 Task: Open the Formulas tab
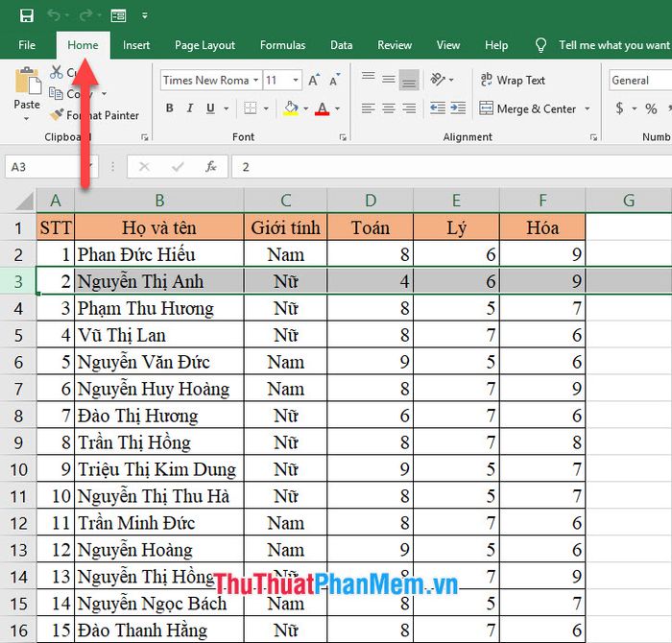pos(282,45)
